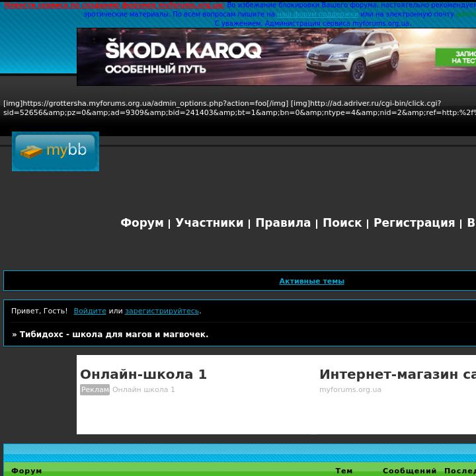Open the Поиск page
This screenshot has height=476, width=476.
pos(342,223)
